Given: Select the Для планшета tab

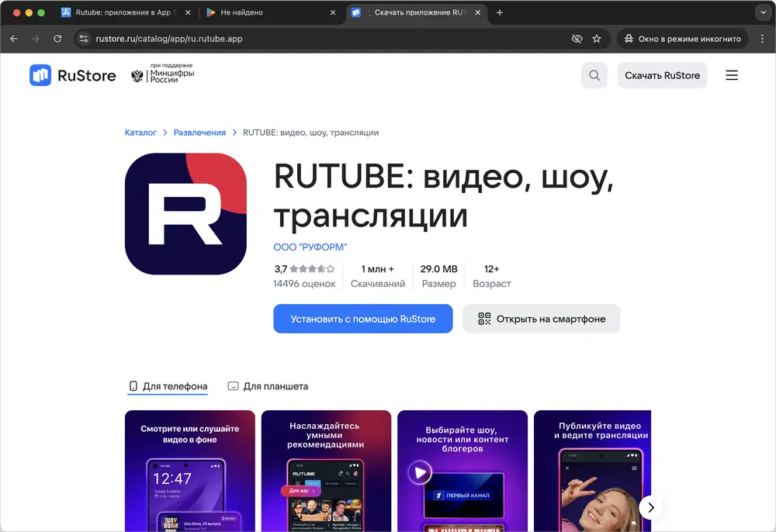Looking at the screenshot, I should pyautogui.click(x=268, y=386).
